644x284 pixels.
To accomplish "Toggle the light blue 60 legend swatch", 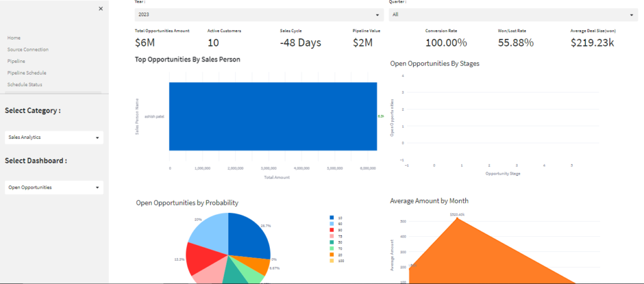I will click(332, 224).
